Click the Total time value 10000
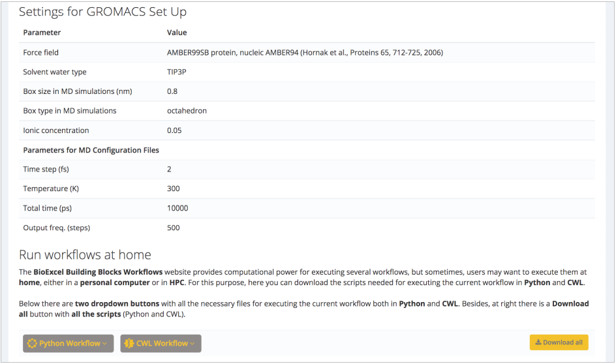 click(177, 208)
